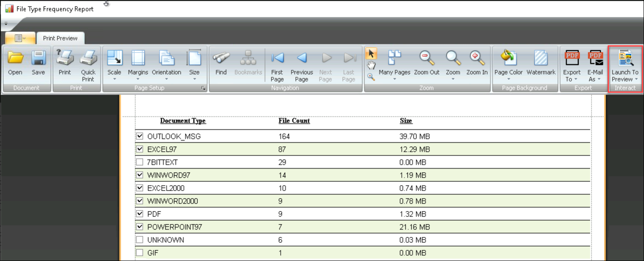The width and height of the screenshot is (644, 261).
Task: Uncheck the EXCEL97 checkbox
Action: click(140, 149)
